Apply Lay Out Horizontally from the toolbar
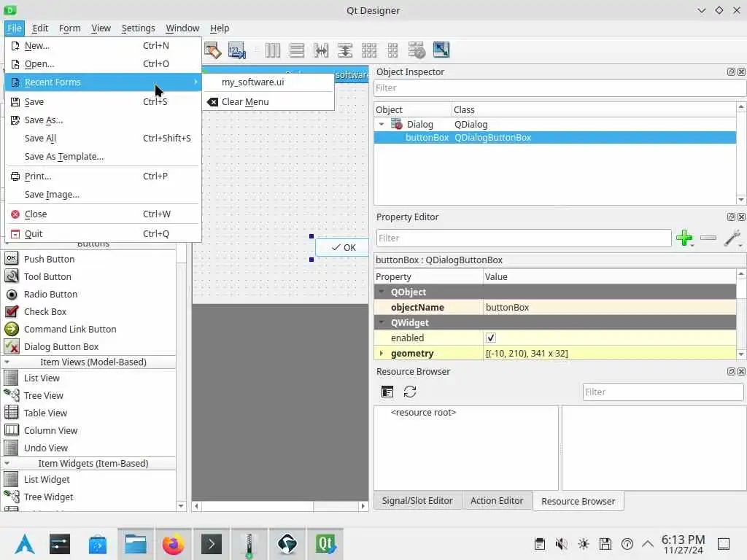This screenshot has width=747, height=560. click(273, 50)
